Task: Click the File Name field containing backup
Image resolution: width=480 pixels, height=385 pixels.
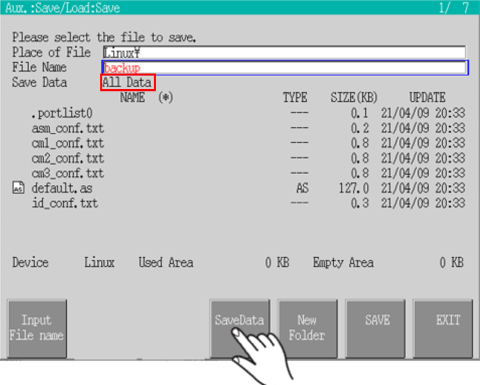Action: [x=285, y=68]
